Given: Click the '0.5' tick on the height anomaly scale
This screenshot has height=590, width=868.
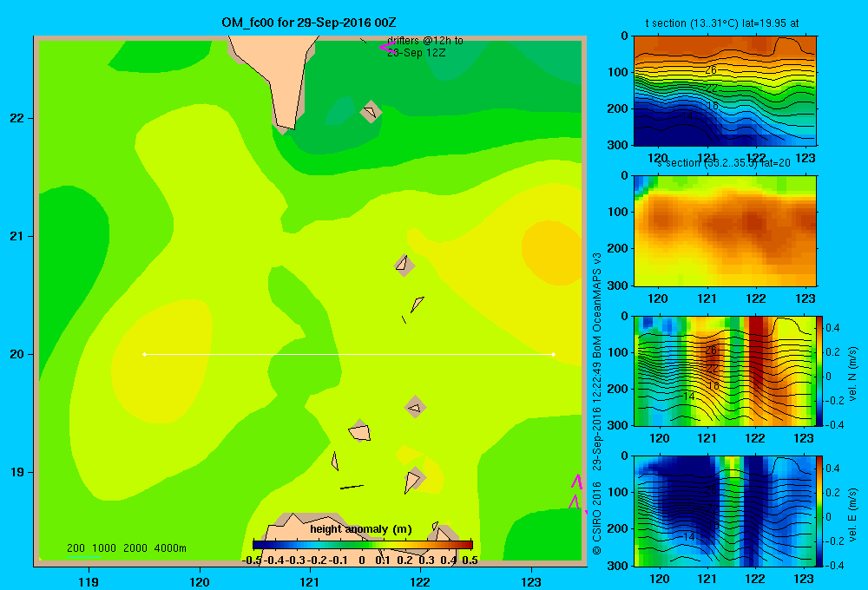Looking at the screenshot, I should tap(470, 560).
